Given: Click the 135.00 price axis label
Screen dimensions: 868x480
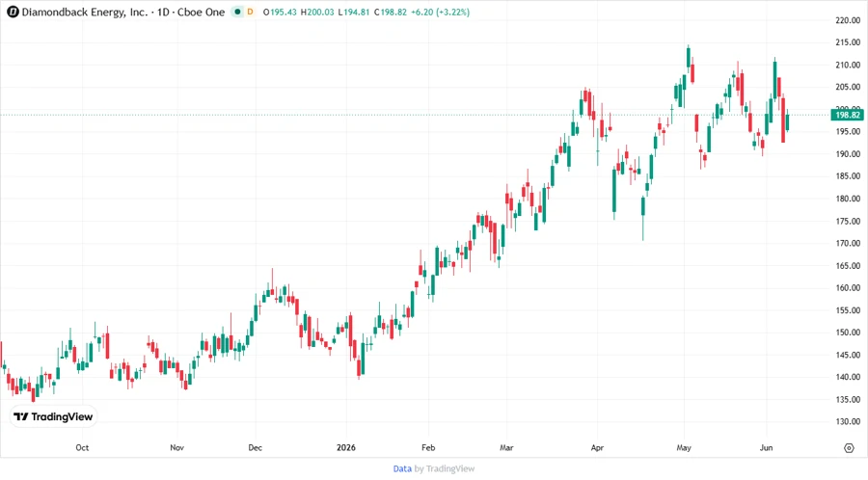Looking at the screenshot, I should 848,399.
